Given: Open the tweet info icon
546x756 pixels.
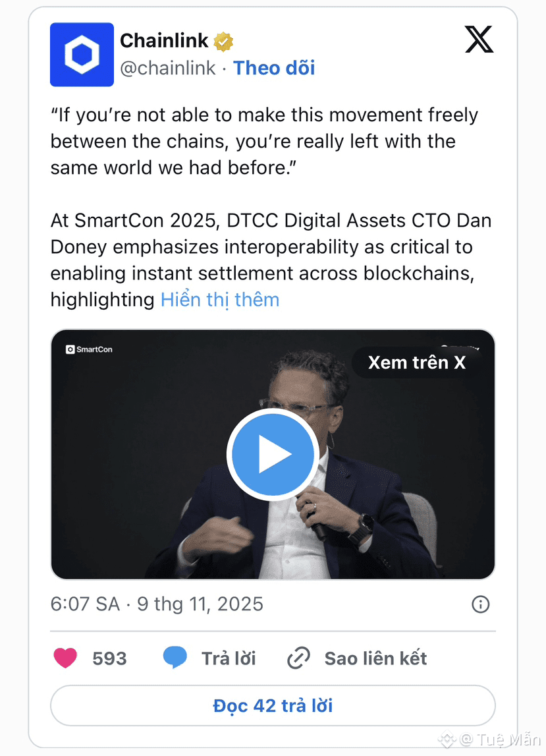Looking at the screenshot, I should coord(481,604).
